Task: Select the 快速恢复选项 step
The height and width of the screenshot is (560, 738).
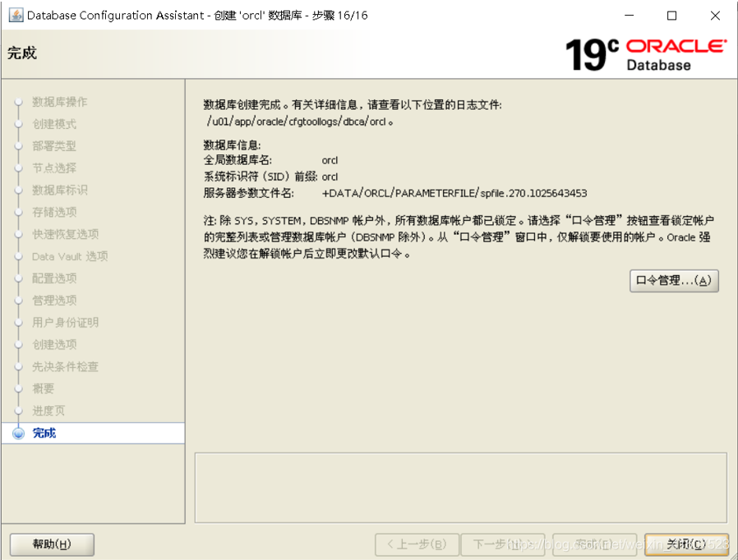Action: (66, 235)
